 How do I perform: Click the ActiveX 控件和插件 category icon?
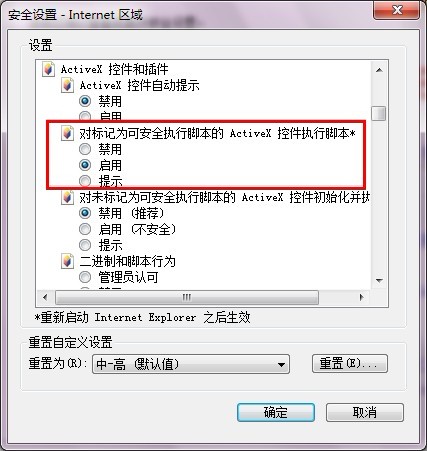tap(48, 69)
